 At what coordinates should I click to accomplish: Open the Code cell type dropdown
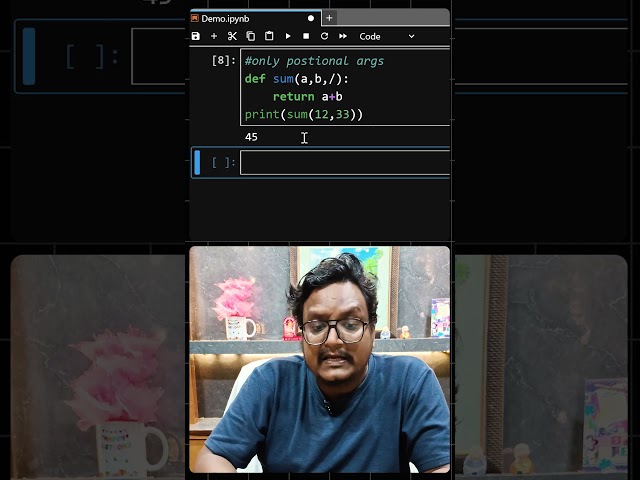387,36
